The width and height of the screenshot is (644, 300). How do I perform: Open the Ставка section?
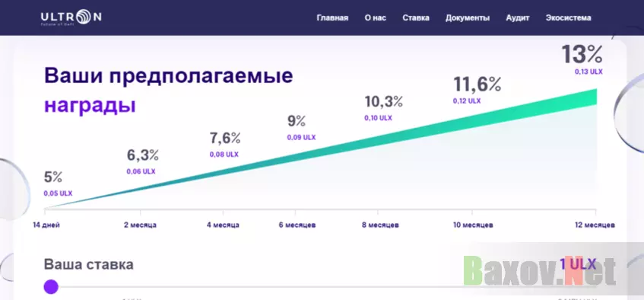pos(416,18)
